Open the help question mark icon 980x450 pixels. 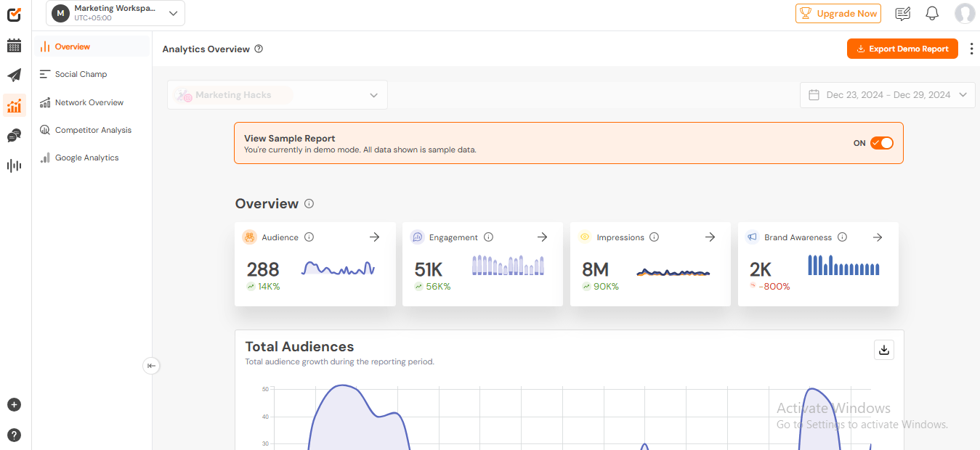coord(14,435)
